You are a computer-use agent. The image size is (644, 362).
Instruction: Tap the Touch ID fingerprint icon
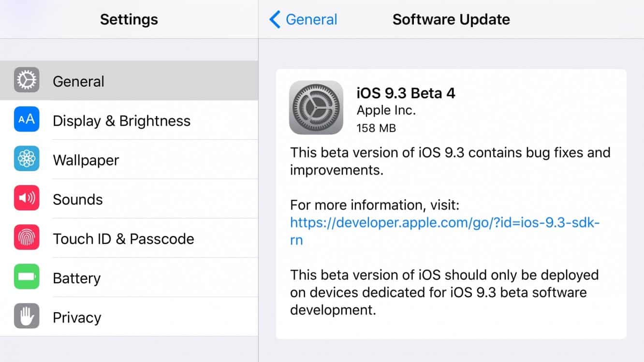click(27, 238)
